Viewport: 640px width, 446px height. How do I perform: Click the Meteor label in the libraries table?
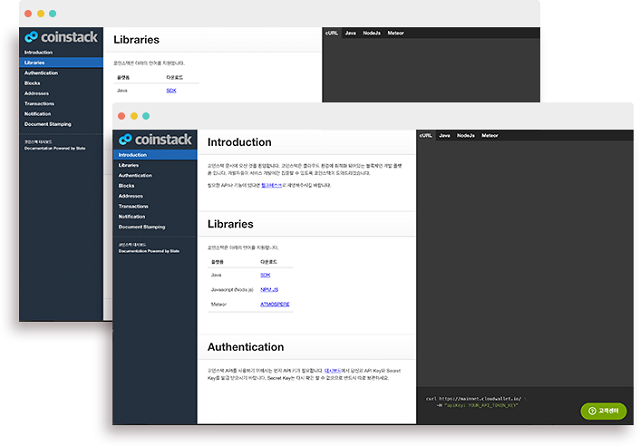click(218, 304)
